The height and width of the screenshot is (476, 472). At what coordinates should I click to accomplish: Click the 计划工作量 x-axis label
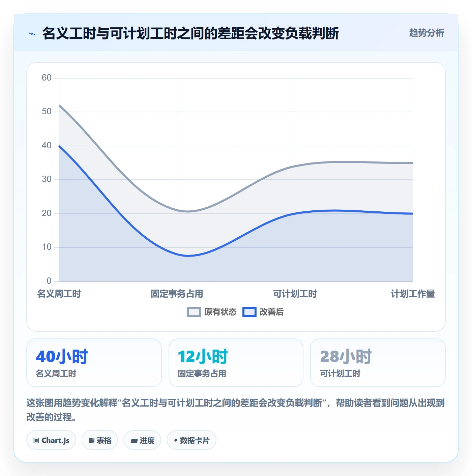pyautogui.click(x=413, y=294)
